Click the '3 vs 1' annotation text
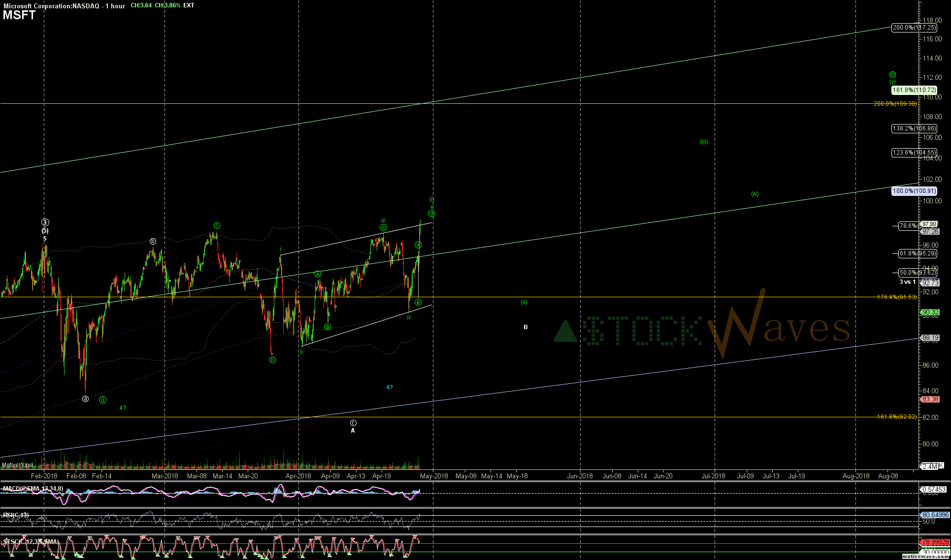This screenshot has height=560, width=951. 908,282
